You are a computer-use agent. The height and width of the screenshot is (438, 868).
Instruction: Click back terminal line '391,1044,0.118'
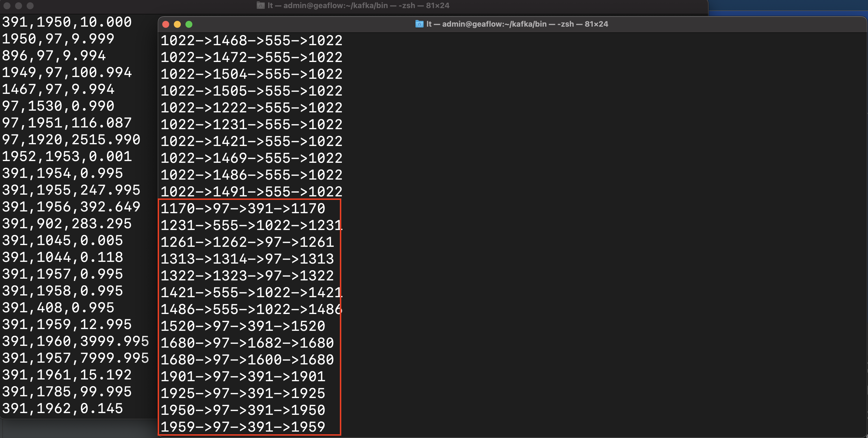coord(62,258)
